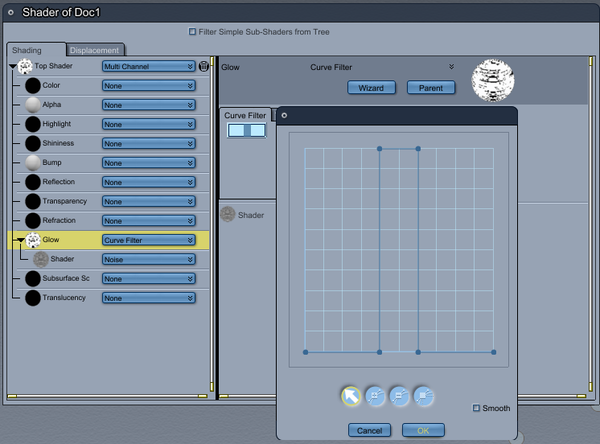This screenshot has height=444, width=600.
Task: Select the Subsurface Sc label in tree
Action: [66, 278]
